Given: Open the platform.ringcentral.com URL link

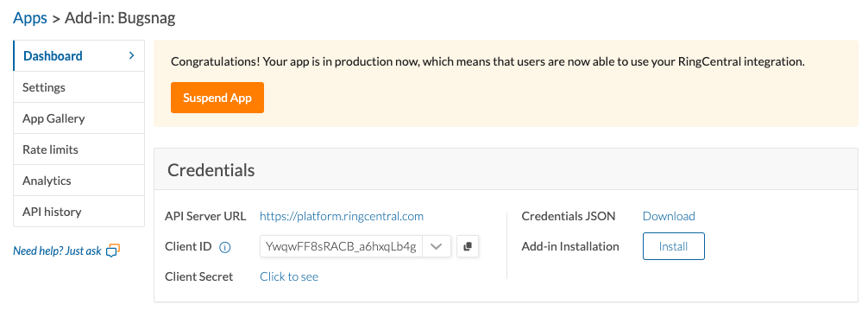Looking at the screenshot, I should pyautogui.click(x=342, y=216).
